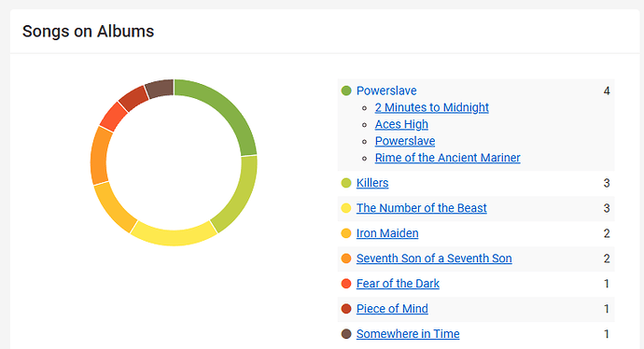
Task: Click the yellow-green Killers legend dot
Action: (x=346, y=183)
